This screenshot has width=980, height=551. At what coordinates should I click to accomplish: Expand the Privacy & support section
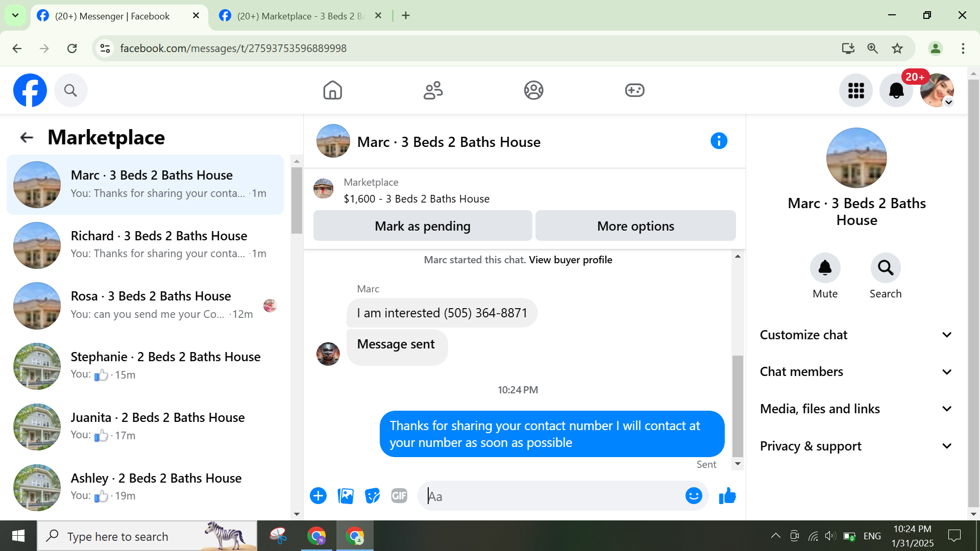(856, 446)
